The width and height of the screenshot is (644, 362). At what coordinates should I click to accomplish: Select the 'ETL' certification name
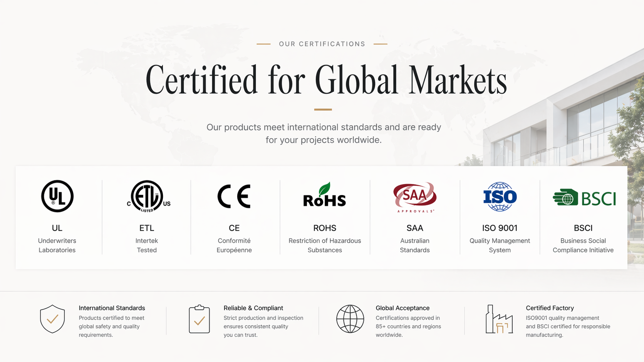coord(147,228)
